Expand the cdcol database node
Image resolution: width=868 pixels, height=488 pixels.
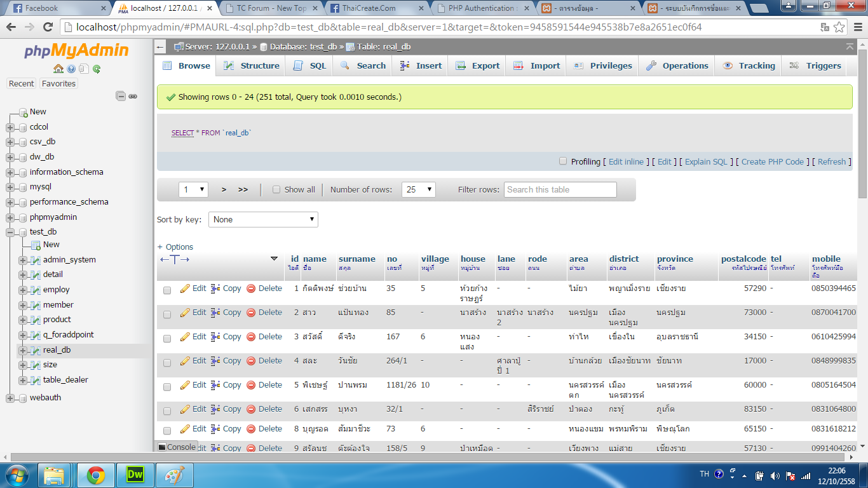tap(10, 127)
